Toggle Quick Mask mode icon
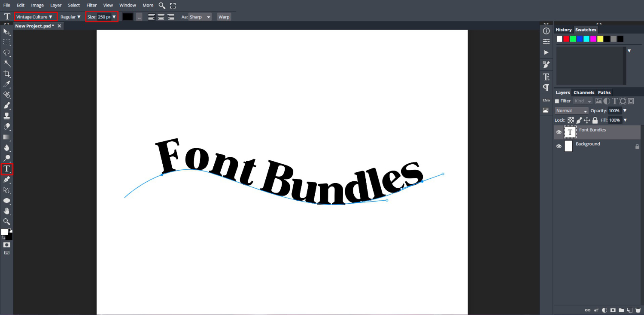The height and width of the screenshot is (315, 644). tap(7, 245)
